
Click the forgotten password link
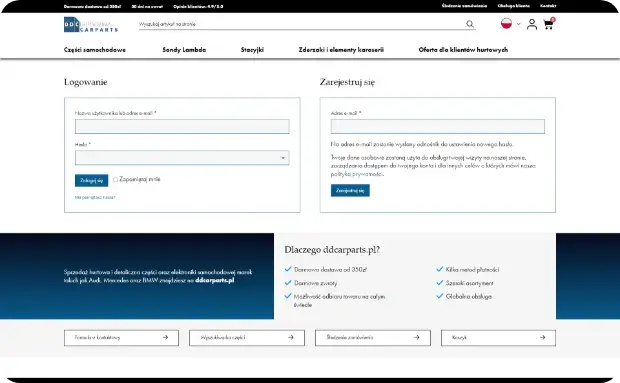95,197
